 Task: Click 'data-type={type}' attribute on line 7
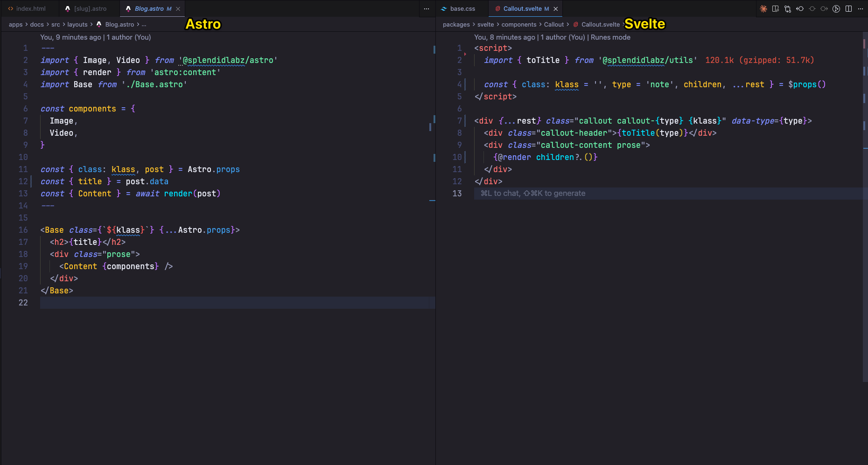(x=769, y=121)
